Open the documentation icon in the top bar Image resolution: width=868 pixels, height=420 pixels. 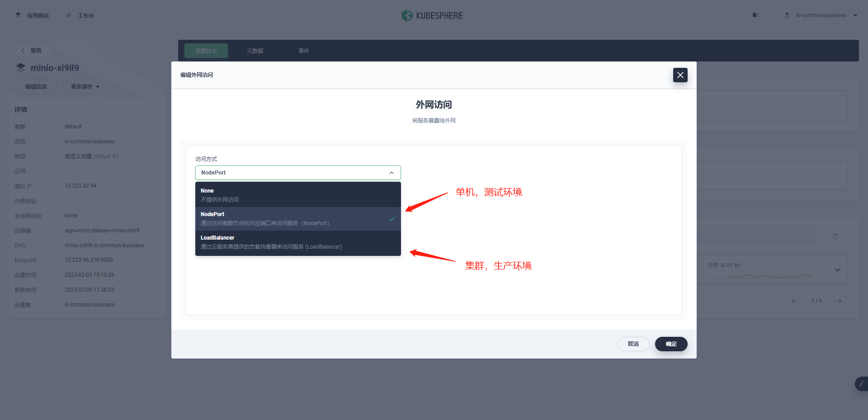point(755,15)
